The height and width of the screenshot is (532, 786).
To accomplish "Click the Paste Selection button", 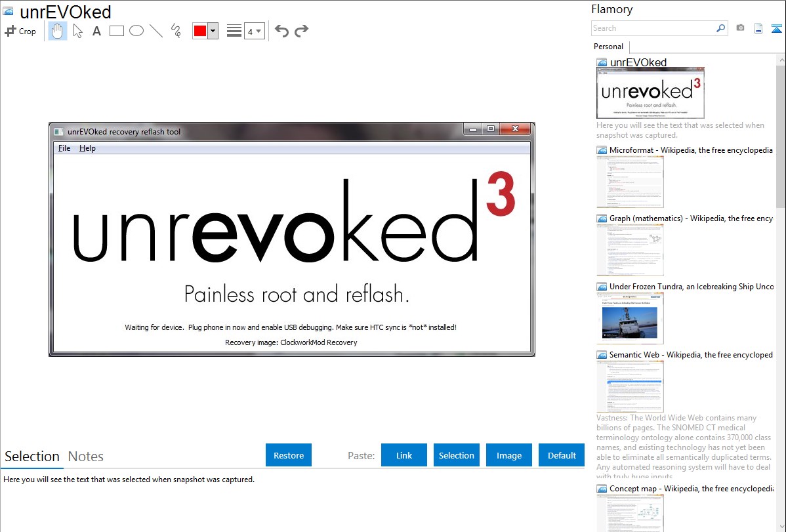I will click(457, 455).
